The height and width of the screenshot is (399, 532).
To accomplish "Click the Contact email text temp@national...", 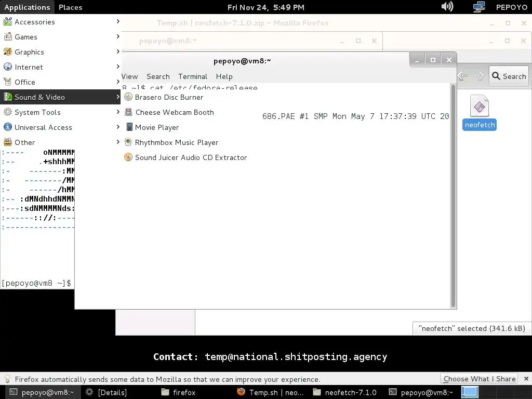I will (270, 357).
